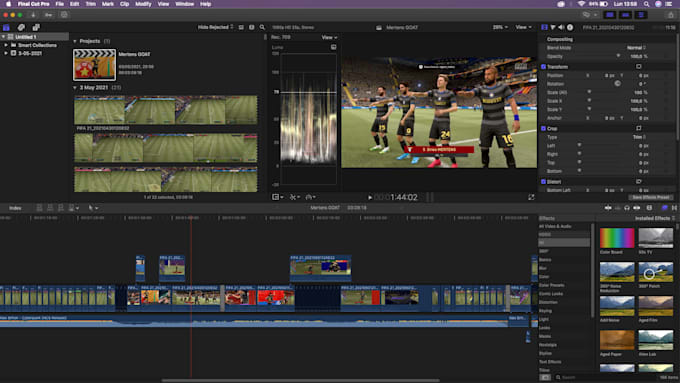The width and height of the screenshot is (680, 383).
Task: Open the Clip menu
Action: pos(124,4)
